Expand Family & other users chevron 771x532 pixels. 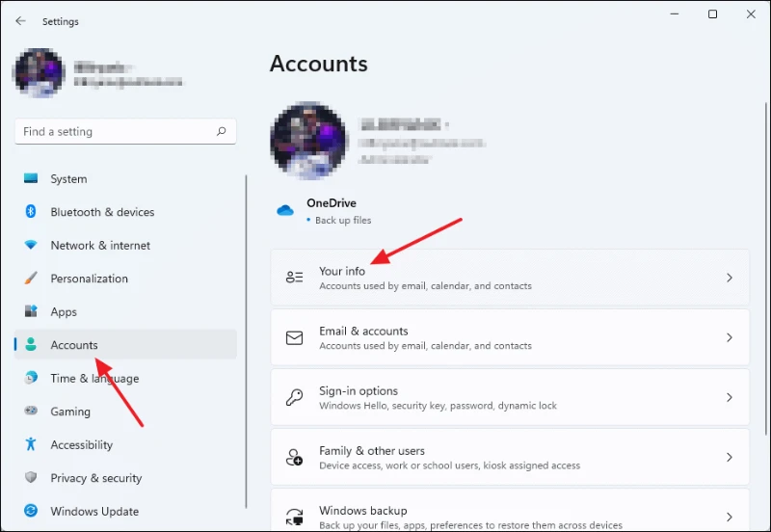(730, 457)
